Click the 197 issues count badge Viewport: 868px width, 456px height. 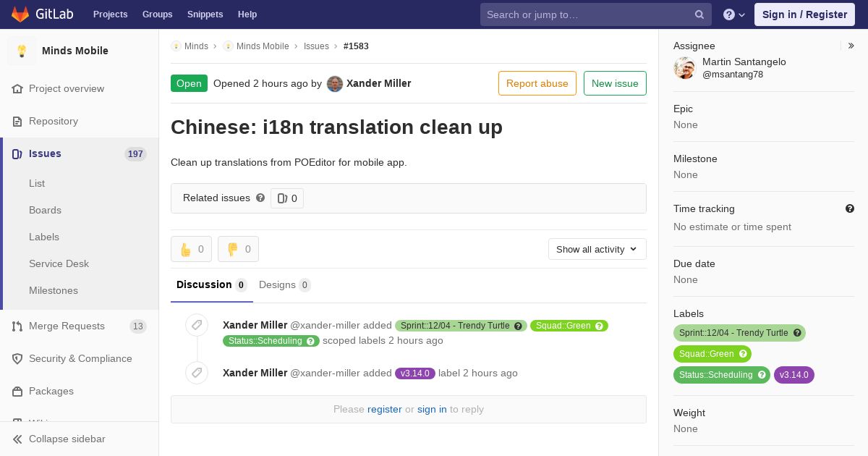(135, 154)
